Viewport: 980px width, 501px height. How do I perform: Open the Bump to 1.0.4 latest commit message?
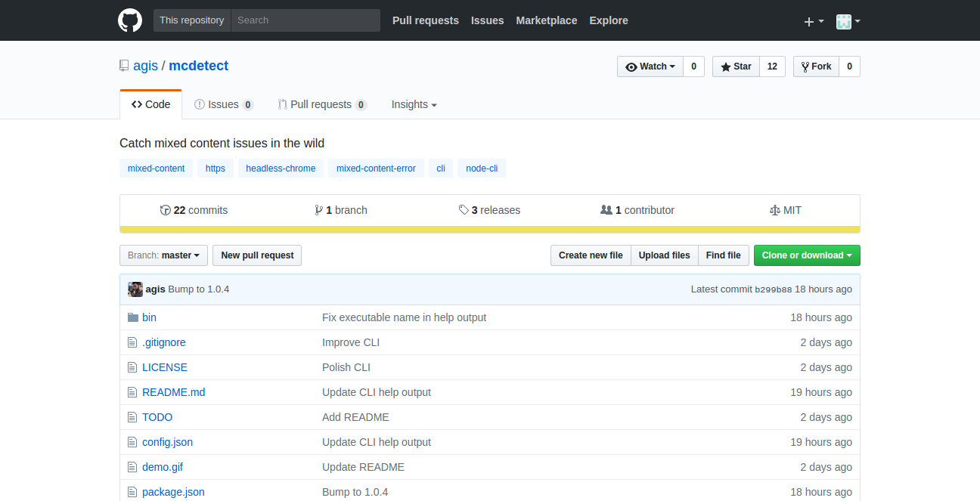pos(199,289)
